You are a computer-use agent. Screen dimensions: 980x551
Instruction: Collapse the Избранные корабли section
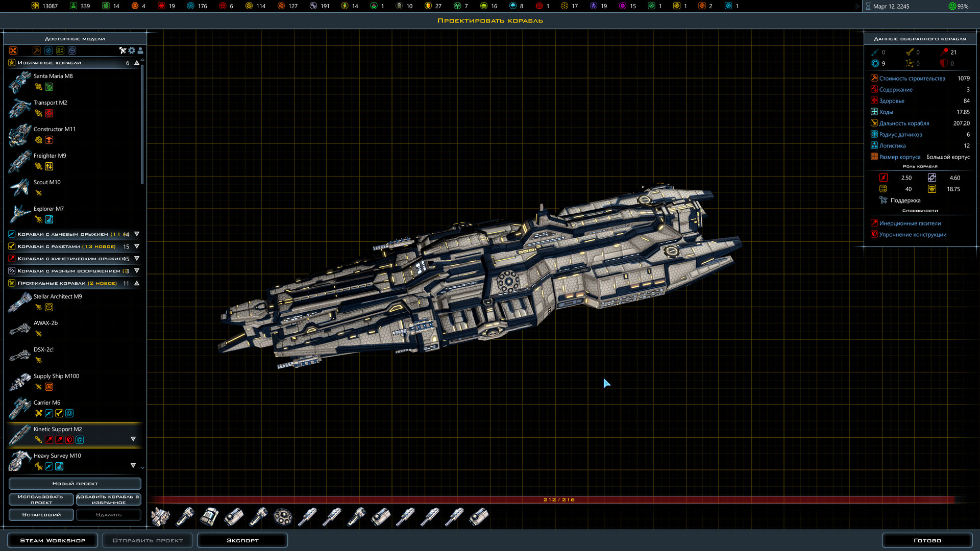click(136, 62)
